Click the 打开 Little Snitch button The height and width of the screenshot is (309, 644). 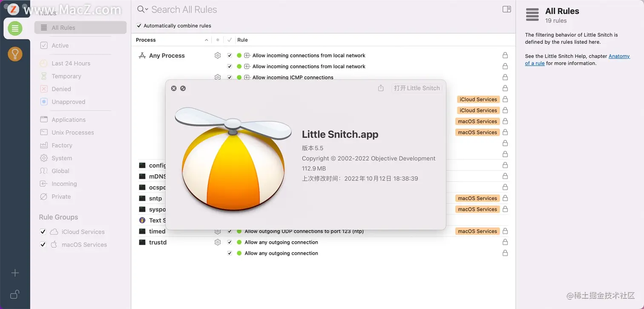coord(417,88)
